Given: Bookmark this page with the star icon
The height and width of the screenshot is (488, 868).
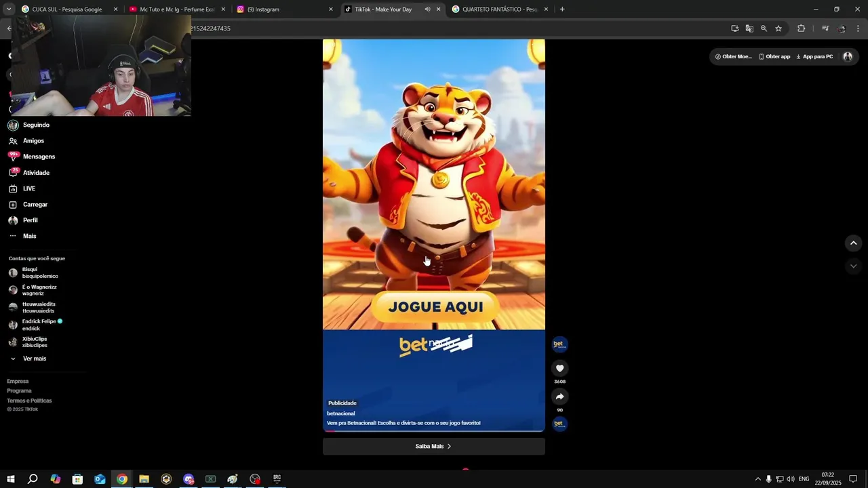Looking at the screenshot, I should [778, 28].
